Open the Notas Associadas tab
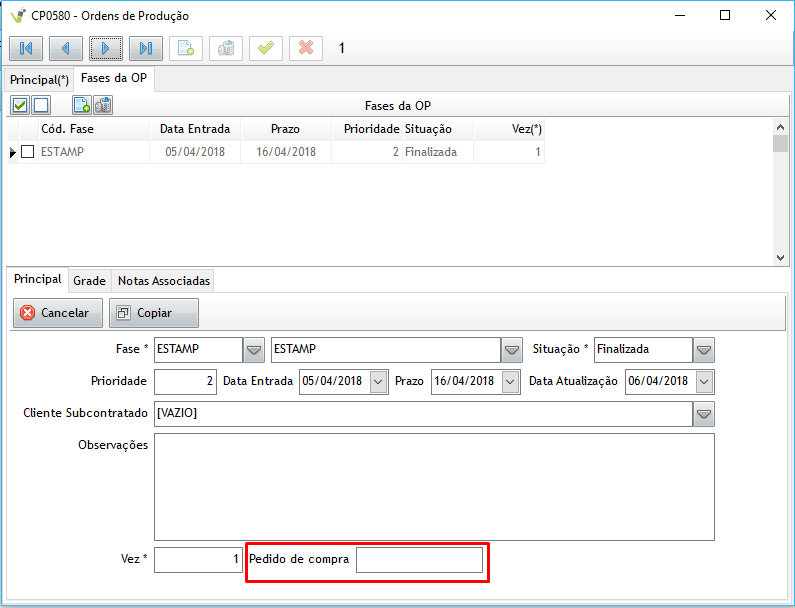795x608 pixels. [164, 281]
